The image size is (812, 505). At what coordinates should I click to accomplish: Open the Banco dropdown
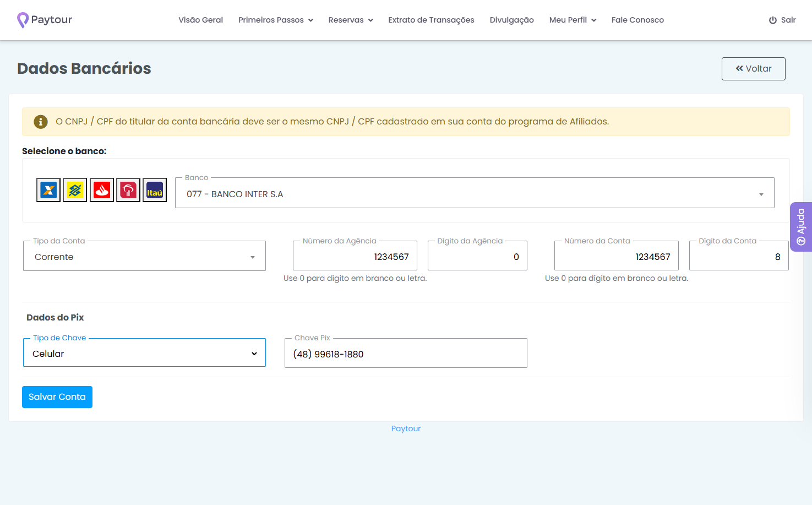[475, 194]
